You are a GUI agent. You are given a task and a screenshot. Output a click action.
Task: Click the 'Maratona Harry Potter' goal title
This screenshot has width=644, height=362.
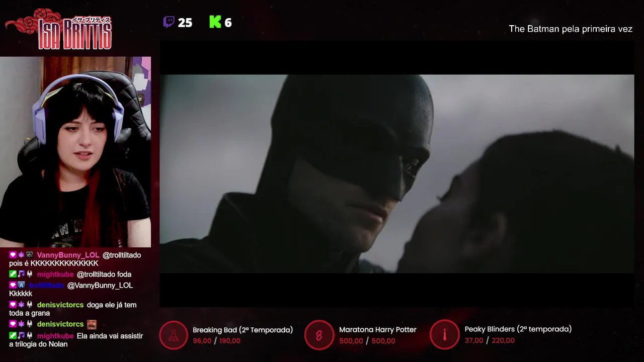pyautogui.click(x=378, y=330)
